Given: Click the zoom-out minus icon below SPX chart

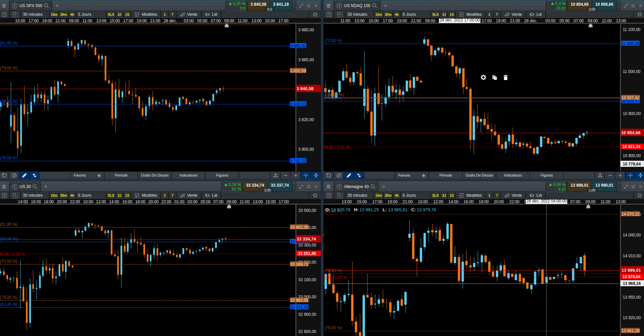Looking at the screenshot, I should coord(286,176).
